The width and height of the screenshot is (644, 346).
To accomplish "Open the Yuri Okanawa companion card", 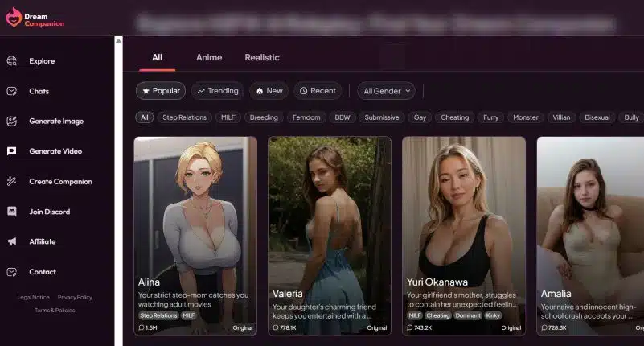I will tap(463, 233).
